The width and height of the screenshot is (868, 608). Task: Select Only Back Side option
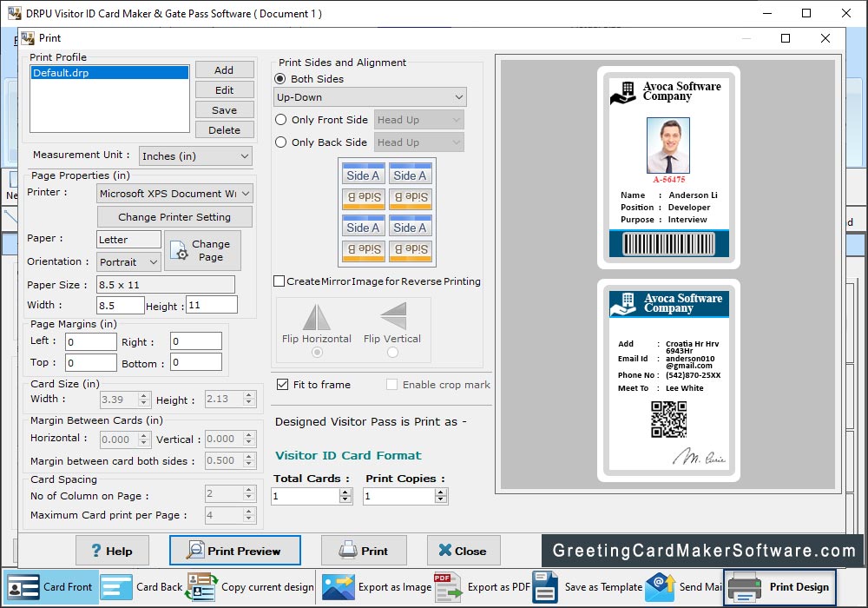[280, 142]
